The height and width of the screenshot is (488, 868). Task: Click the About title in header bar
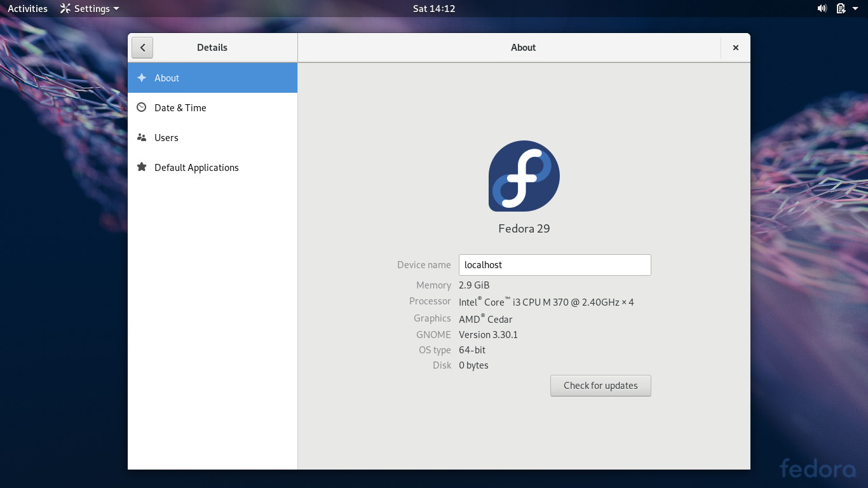coord(524,48)
